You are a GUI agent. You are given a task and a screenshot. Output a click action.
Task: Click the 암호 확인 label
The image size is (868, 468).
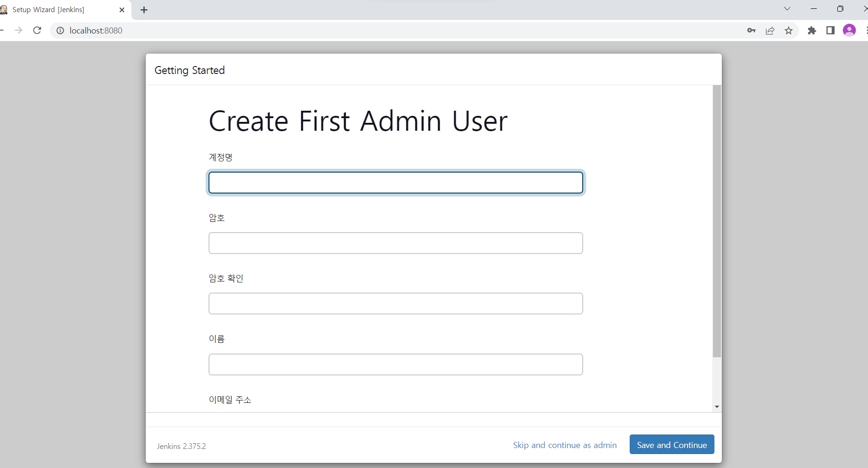coord(226,278)
